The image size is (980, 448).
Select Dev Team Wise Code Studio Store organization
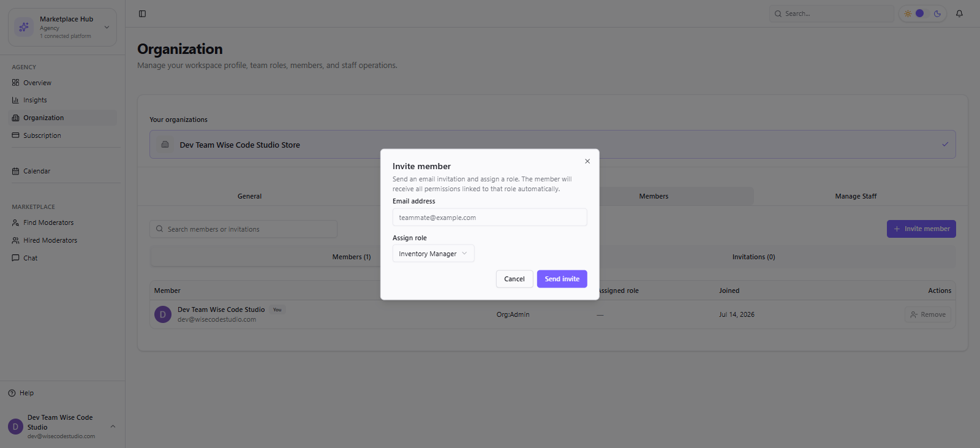click(552, 145)
